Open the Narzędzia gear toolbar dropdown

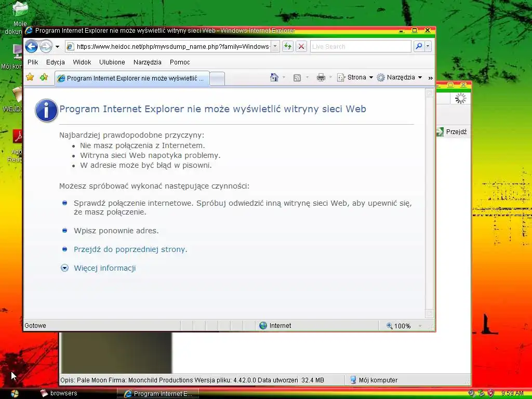click(400, 77)
